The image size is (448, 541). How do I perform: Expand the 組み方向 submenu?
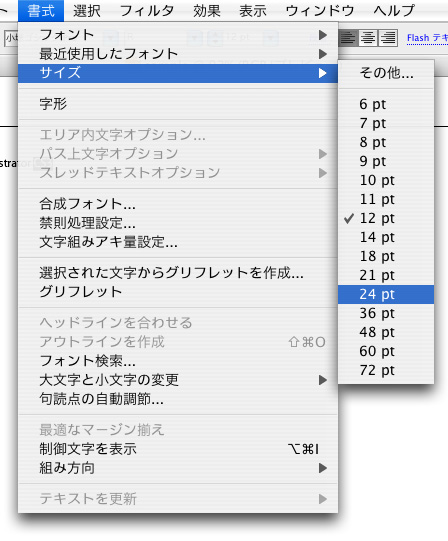[178, 468]
